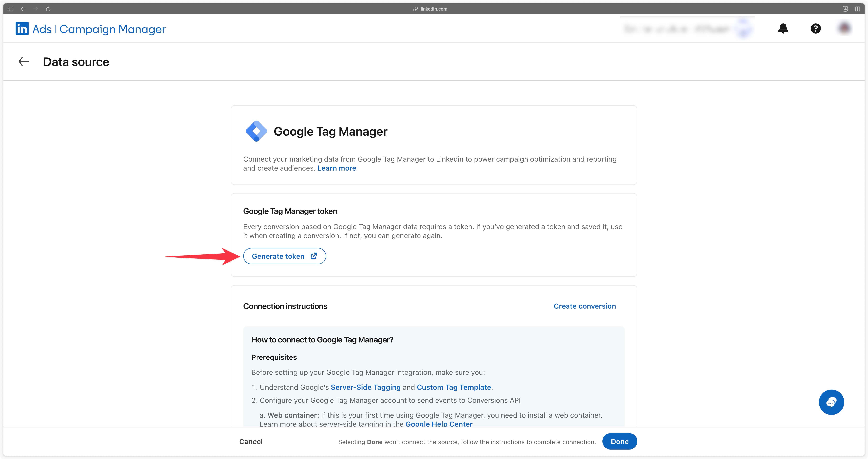Viewport: 868px width, 459px height.
Task: Click the link icon in the address bar
Action: pyautogui.click(x=416, y=9)
